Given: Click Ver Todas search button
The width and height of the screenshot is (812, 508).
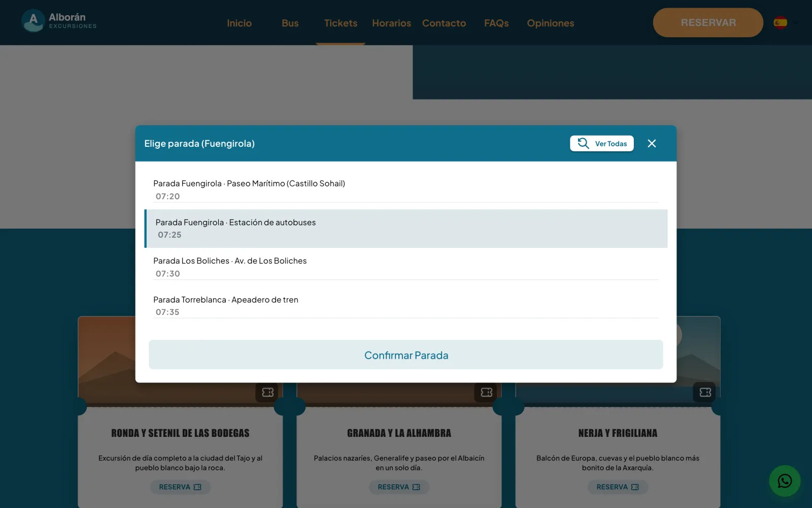Looking at the screenshot, I should (602, 144).
